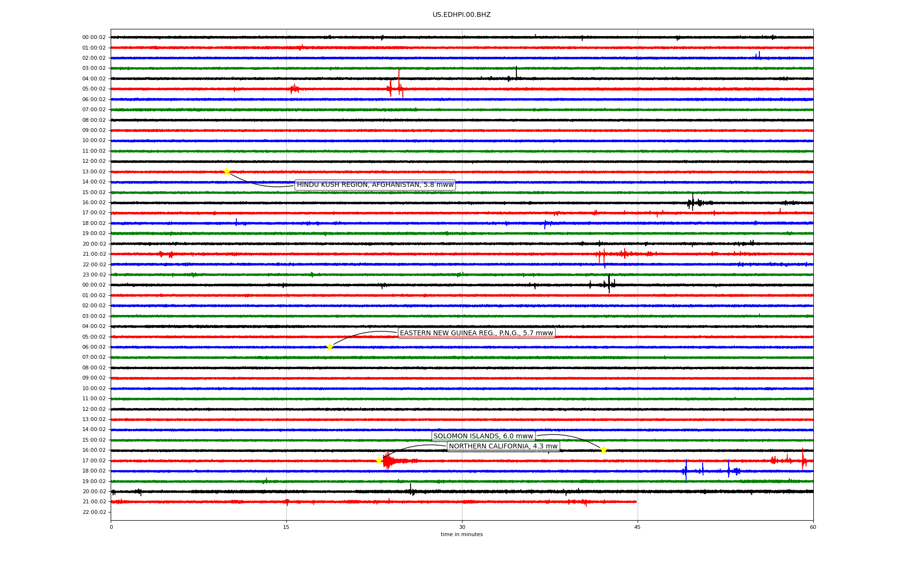
Task: Click the first 00:00:02 trace time label
Action: click(x=94, y=38)
